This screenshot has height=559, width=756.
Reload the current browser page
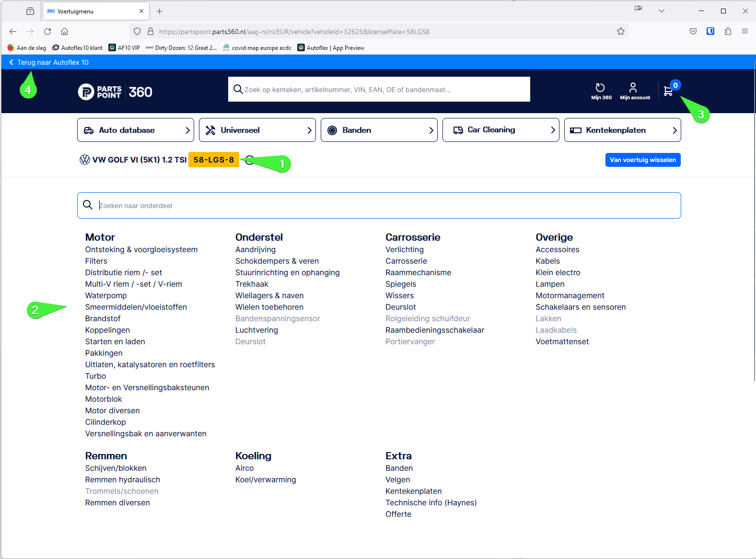tap(47, 32)
